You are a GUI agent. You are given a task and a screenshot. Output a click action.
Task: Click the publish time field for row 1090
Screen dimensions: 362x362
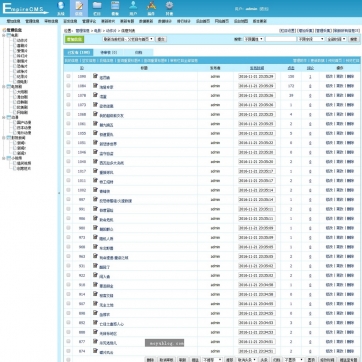point(257,76)
